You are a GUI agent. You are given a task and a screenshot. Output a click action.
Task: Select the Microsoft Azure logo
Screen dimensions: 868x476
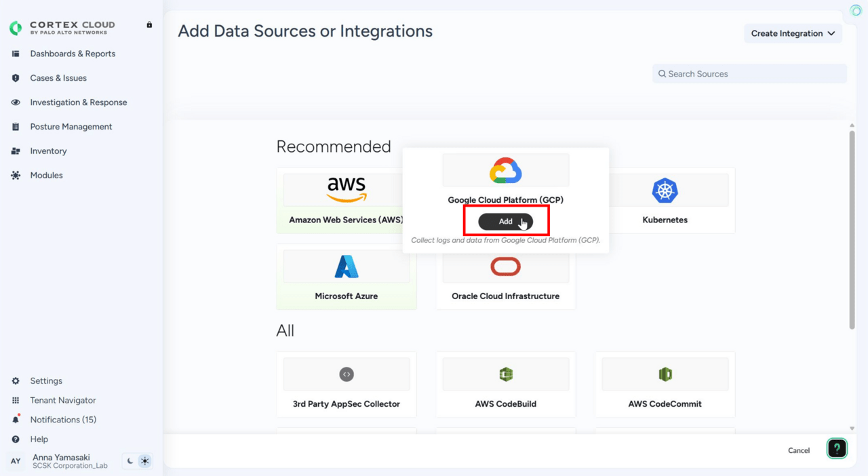tap(347, 266)
